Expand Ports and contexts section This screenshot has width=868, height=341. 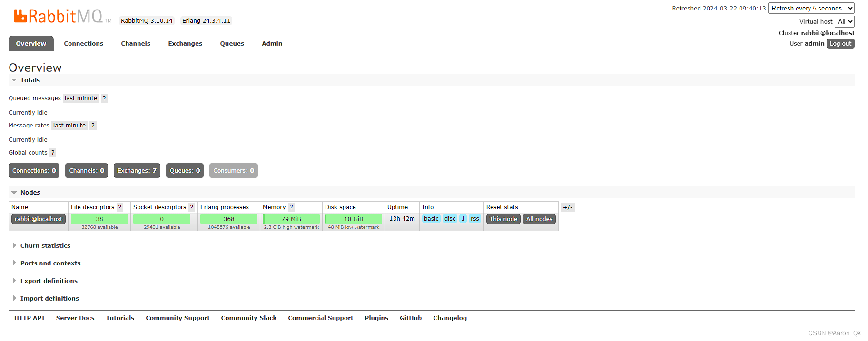point(47,263)
